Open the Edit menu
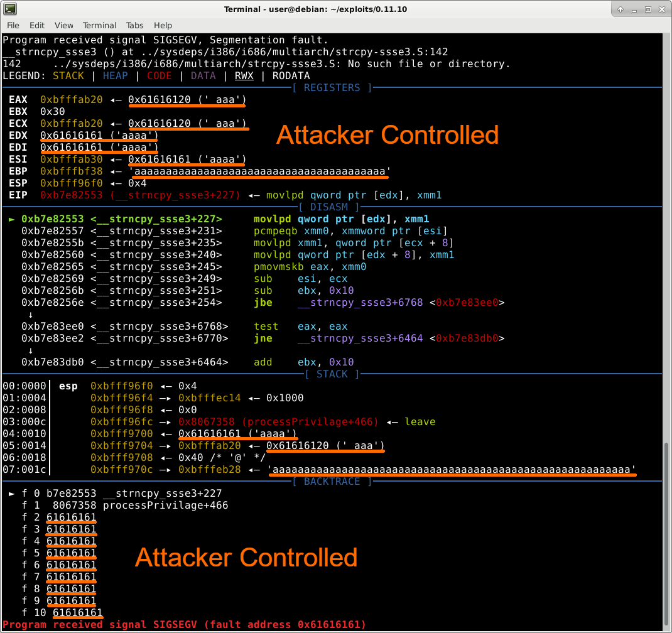 coord(36,25)
